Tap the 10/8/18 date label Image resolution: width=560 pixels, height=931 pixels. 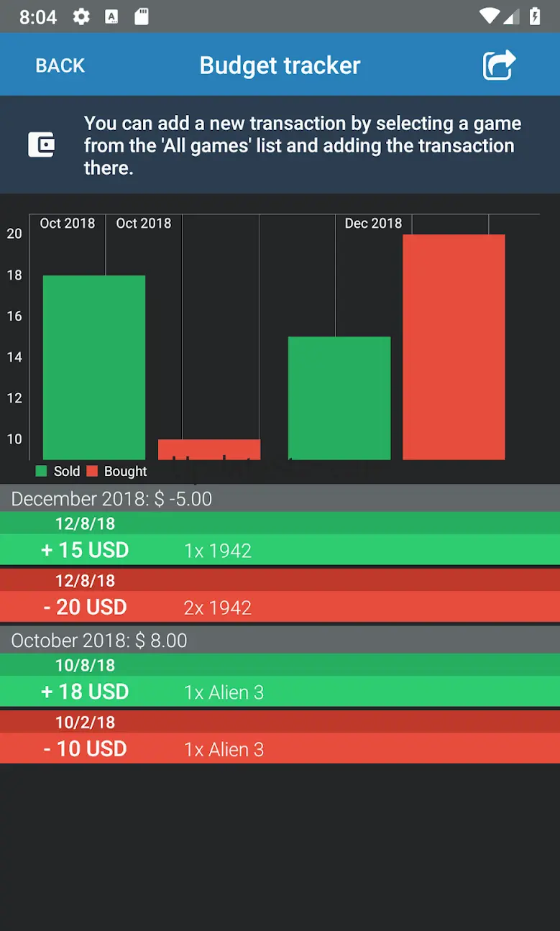(85, 666)
